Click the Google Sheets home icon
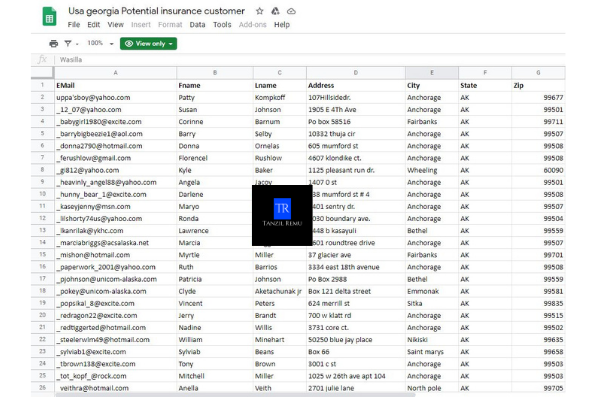The image size is (600, 400). point(49,16)
